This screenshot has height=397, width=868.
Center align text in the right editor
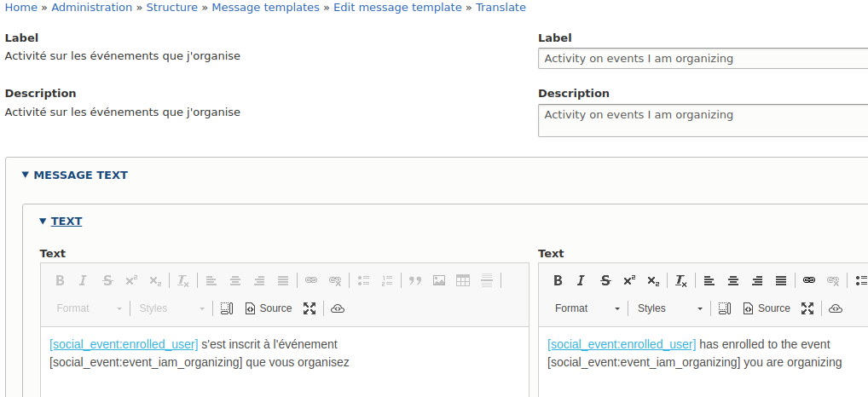pyautogui.click(x=733, y=281)
